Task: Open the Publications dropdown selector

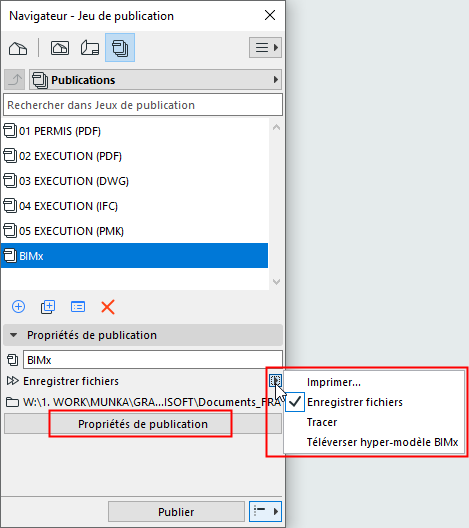Action: tap(156, 80)
